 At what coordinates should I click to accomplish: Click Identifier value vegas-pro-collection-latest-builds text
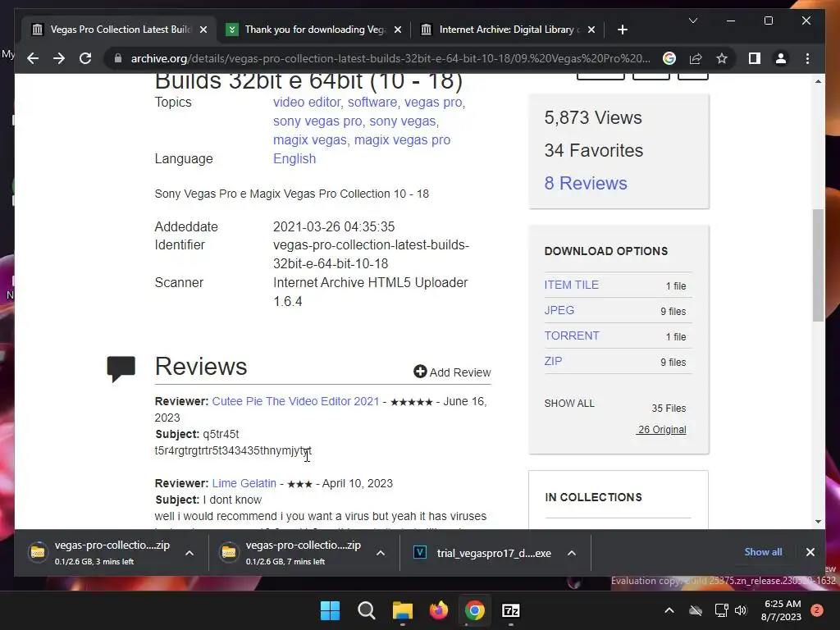(x=372, y=254)
